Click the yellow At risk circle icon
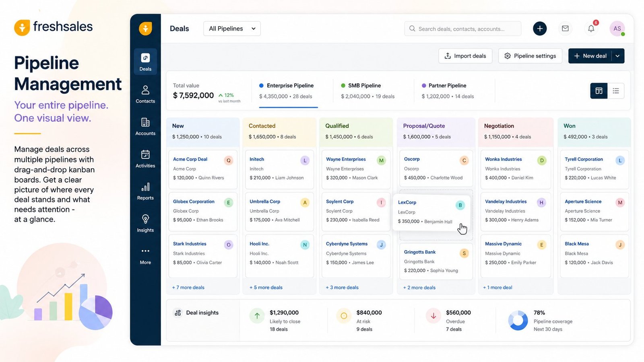 click(344, 316)
